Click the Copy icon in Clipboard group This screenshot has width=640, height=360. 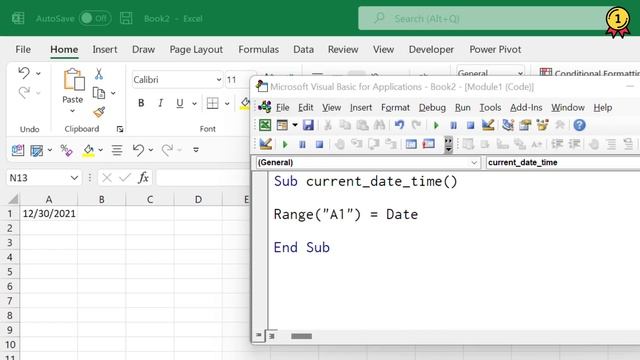(x=99, y=93)
